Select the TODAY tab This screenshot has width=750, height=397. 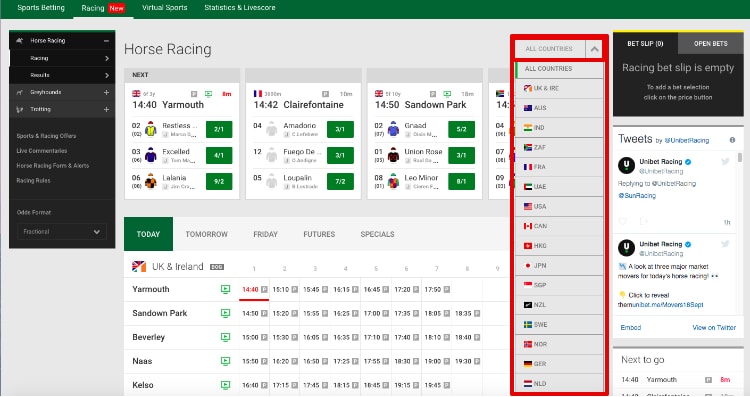point(148,234)
